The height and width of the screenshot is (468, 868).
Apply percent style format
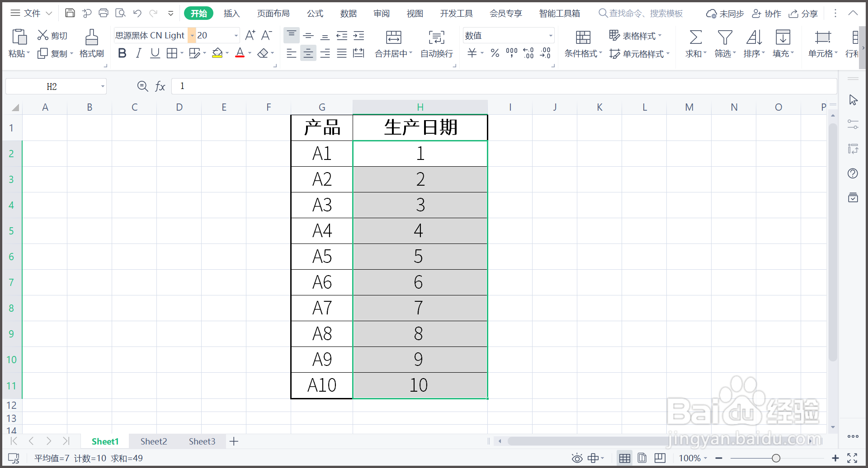(495, 53)
